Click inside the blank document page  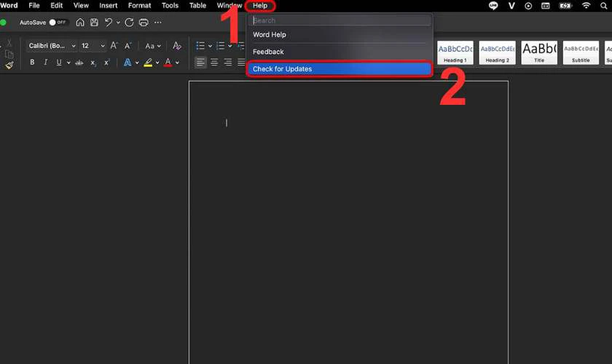click(x=348, y=222)
